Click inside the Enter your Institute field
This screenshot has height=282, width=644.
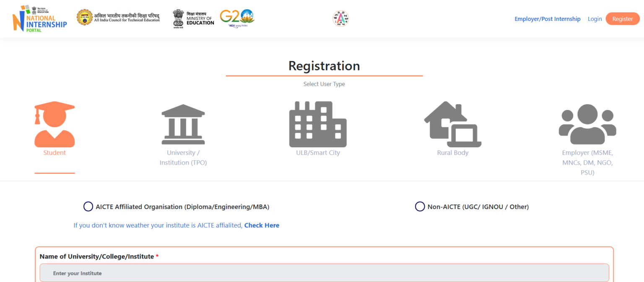coord(324,273)
